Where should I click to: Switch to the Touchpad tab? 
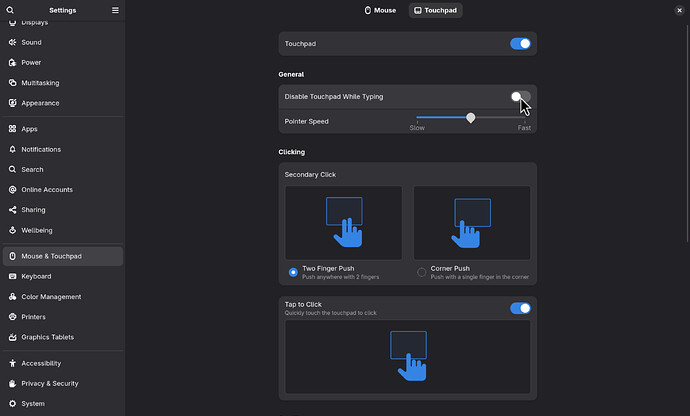(436, 10)
